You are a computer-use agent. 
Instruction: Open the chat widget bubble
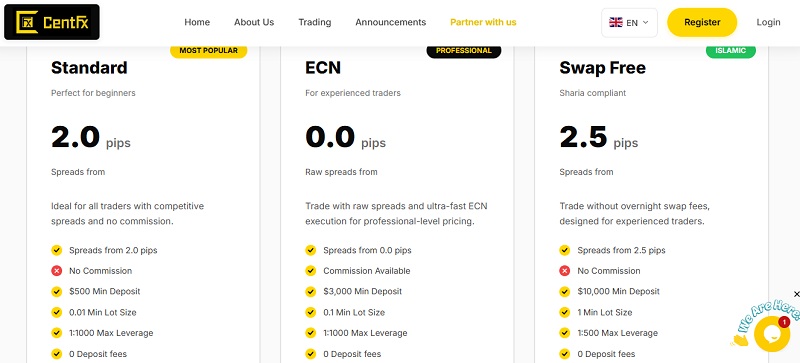coord(771,334)
